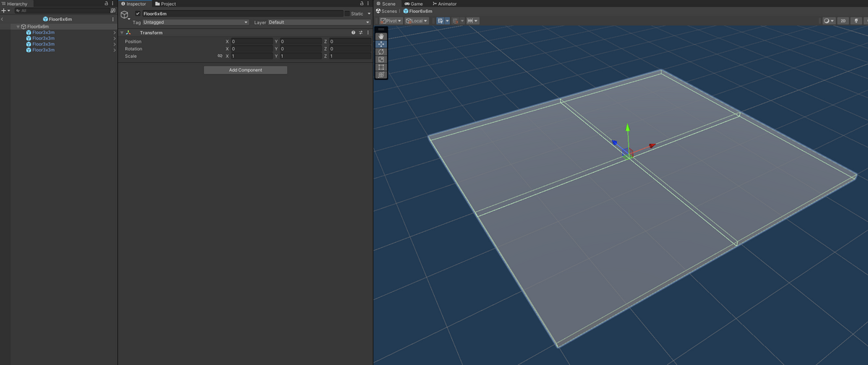Click the Scenes breadcrumb link
This screenshot has height=365, width=868.
coord(387,12)
